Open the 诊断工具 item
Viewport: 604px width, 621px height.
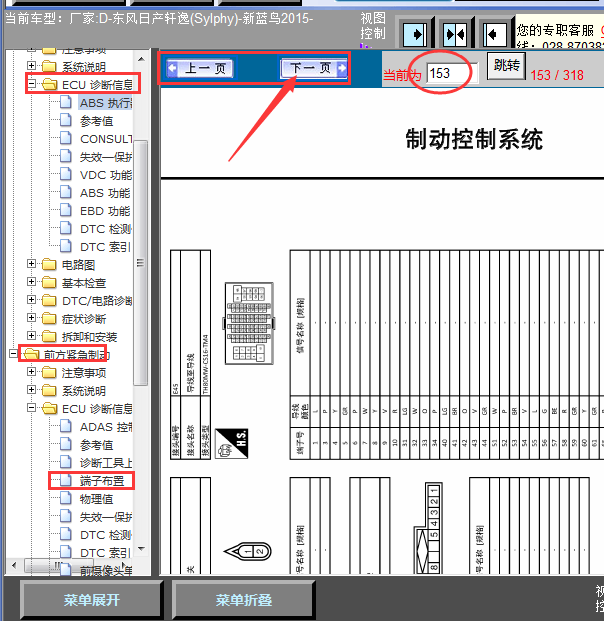pos(106,463)
